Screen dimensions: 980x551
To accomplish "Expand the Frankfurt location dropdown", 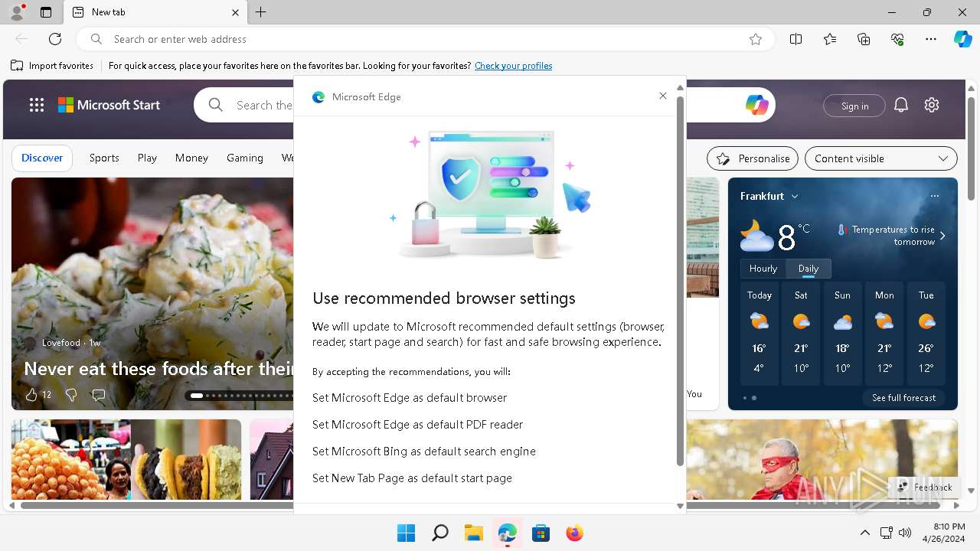I will pyautogui.click(x=795, y=197).
